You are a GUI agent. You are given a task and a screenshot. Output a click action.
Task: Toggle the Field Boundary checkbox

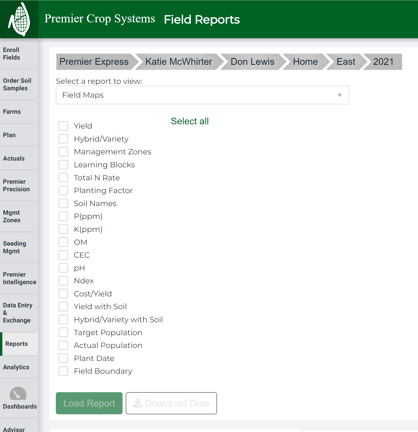click(x=63, y=371)
